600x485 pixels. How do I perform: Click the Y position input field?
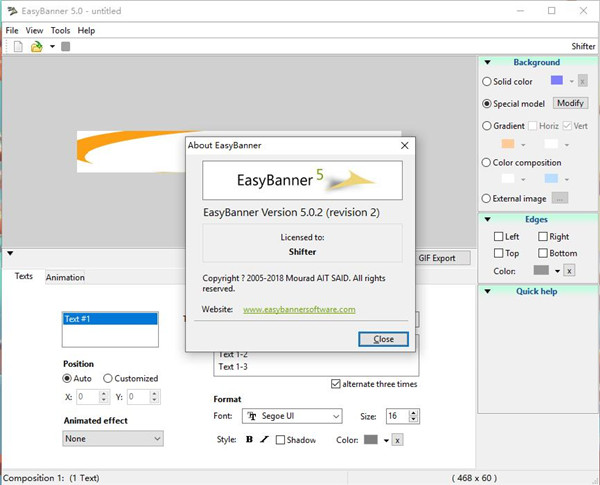coord(139,397)
